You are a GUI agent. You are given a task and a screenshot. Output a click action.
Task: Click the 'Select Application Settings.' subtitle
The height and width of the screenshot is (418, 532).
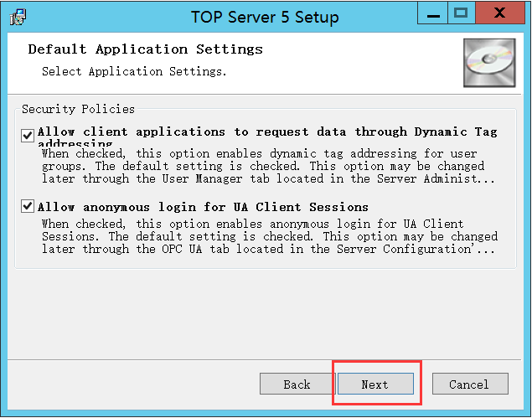coord(134,72)
